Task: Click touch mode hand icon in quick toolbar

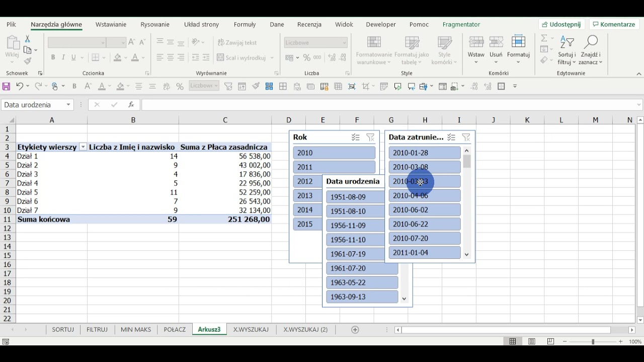Action: coord(55,86)
